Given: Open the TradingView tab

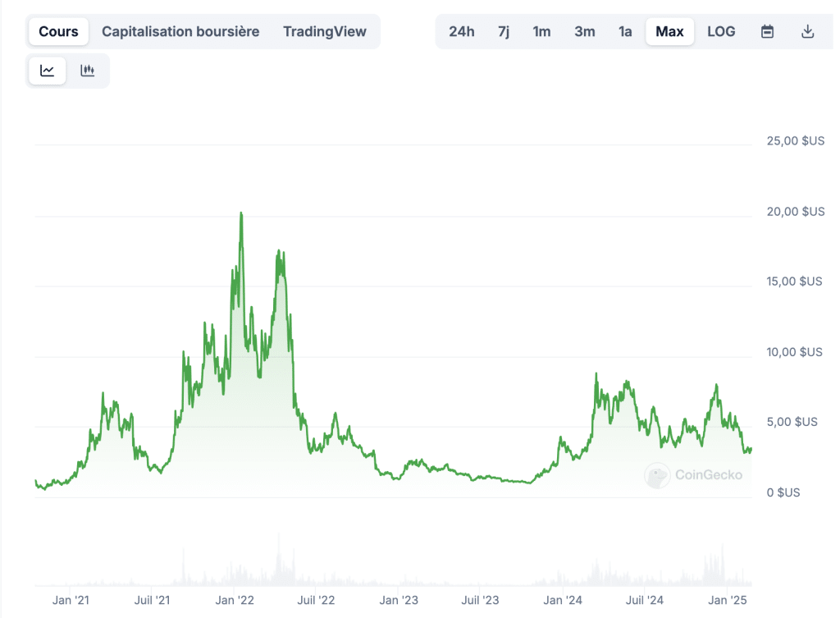Looking at the screenshot, I should pyautogui.click(x=325, y=32).
